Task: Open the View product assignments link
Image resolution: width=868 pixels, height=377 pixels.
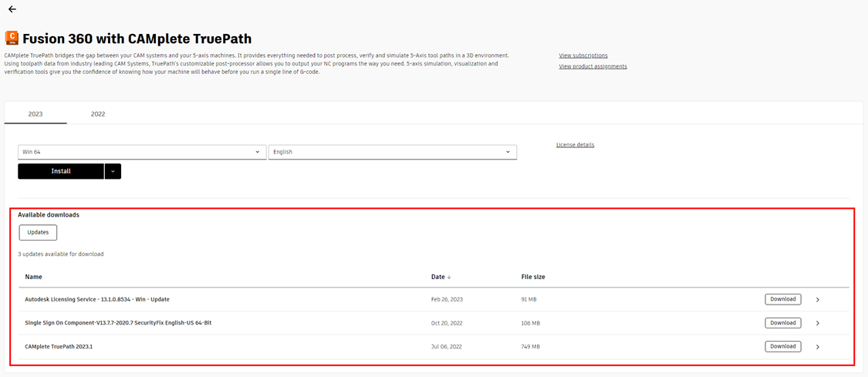Action: click(593, 66)
